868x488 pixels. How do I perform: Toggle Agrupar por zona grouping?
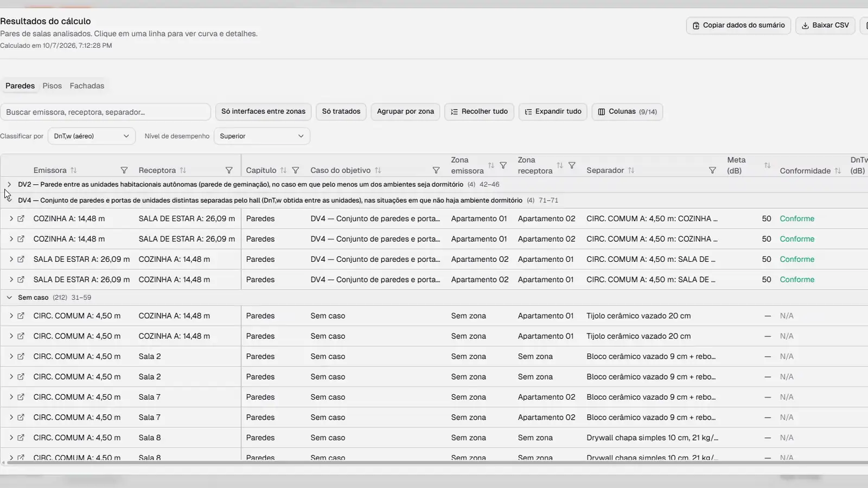point(405,112)
